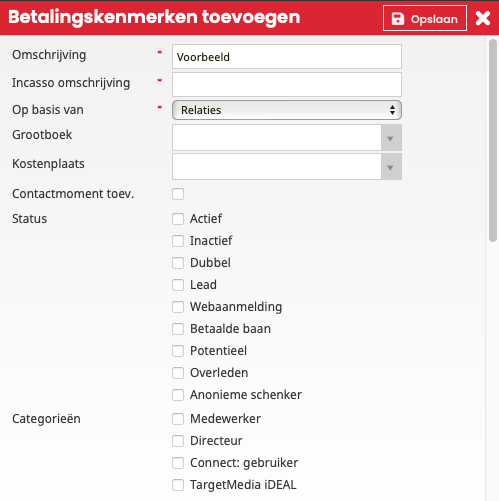499x501 pixels.
Task: Click the Opslaan save button
Action: coord(425,18)
